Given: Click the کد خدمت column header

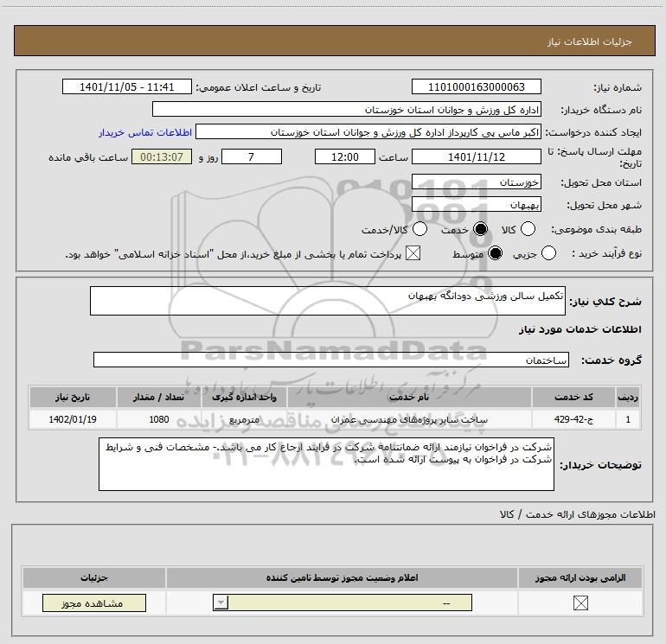Looking at the screenshot, I should [x=573, y=397].
